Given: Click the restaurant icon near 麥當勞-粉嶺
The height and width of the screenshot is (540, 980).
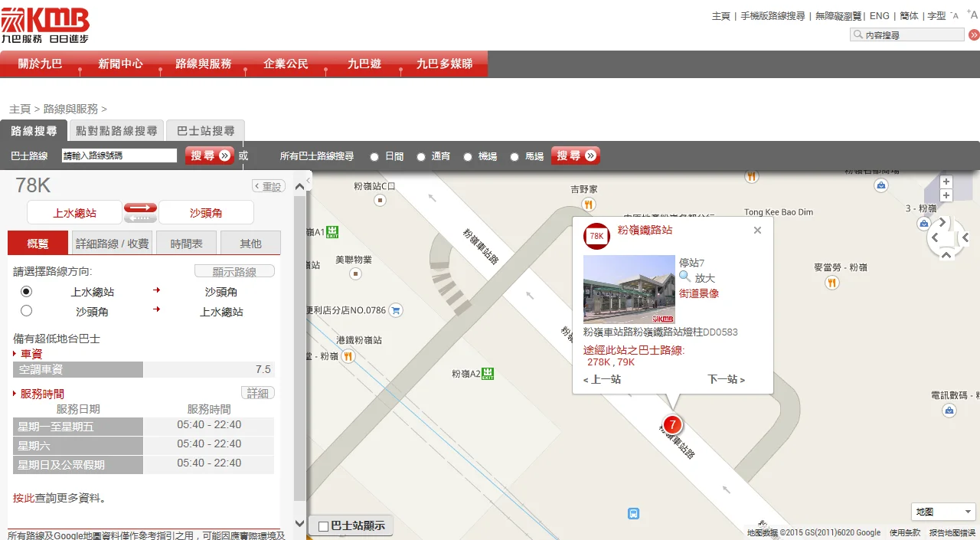Looking at the screenshot, I should pos(831,283).
